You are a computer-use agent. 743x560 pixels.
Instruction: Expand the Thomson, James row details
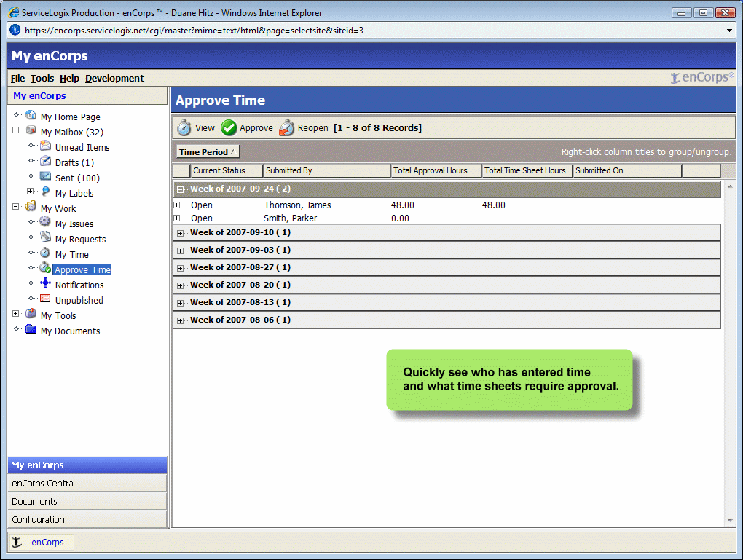177,205
